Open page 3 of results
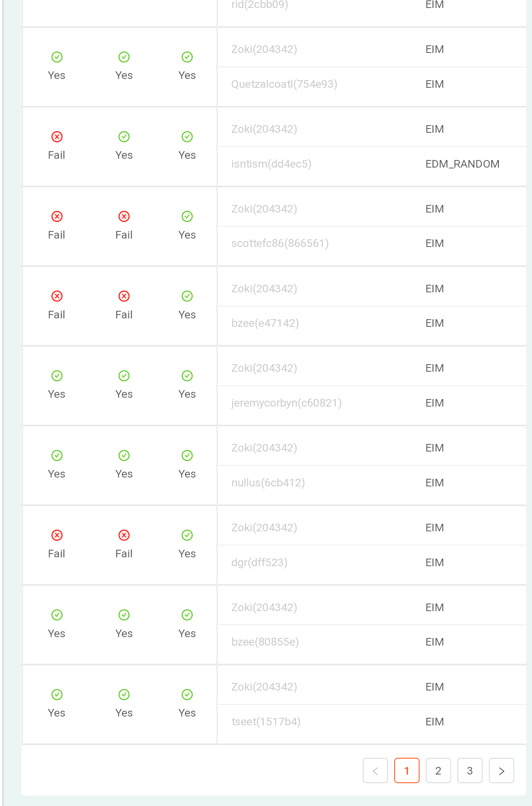Screen dimensions: 532x806 pyautogui.click(x=469, y=771)
